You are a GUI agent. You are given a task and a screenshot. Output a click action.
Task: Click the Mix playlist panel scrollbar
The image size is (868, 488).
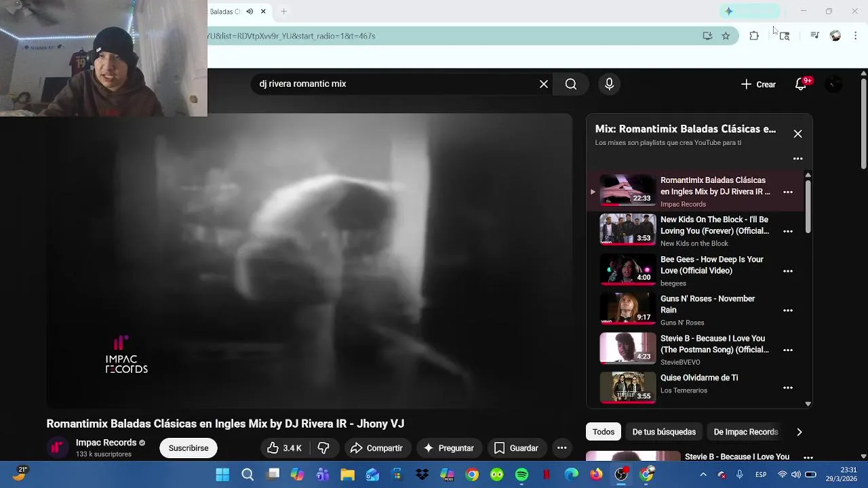808,206
